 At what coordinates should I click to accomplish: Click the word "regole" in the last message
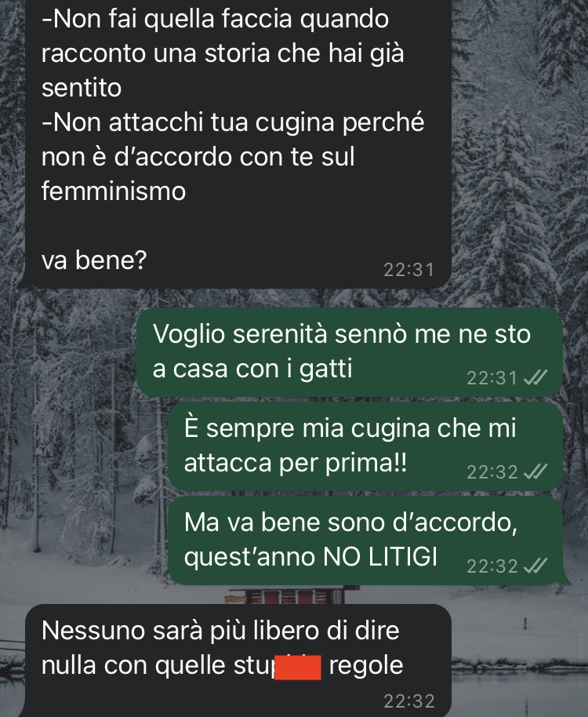pyautogui.click(x=366, y=665)
